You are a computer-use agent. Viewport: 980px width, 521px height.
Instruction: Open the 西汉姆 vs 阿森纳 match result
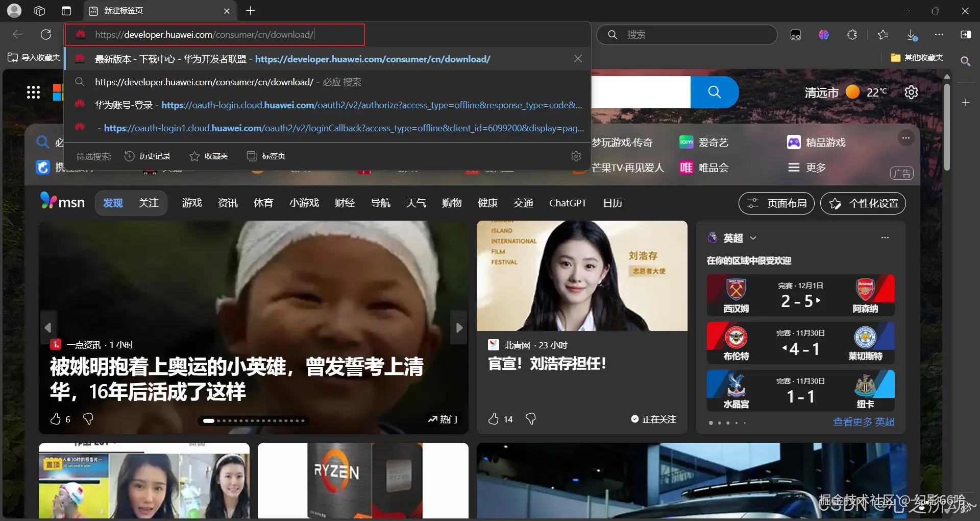[x=800, y=295]
